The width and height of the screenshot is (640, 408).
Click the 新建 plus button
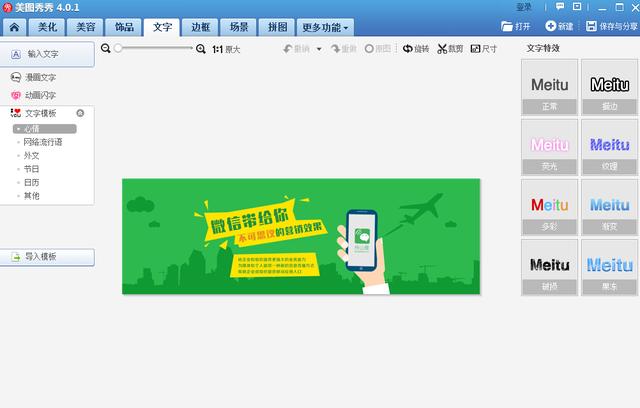pyautogui.click(x=559, y=27)
